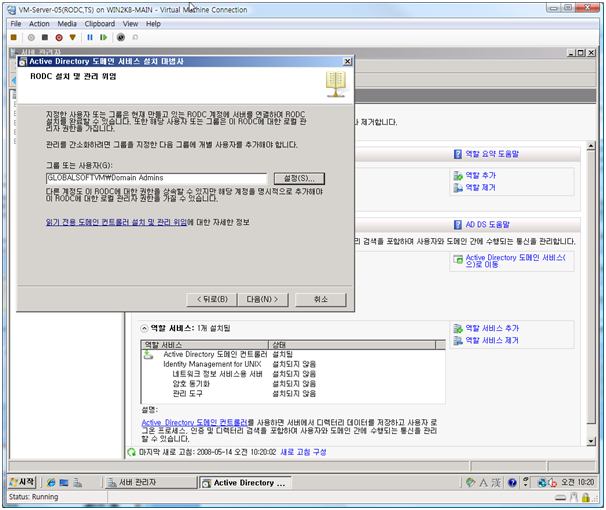The height and width of the screenshot is (510, 606).
Task: Click the 역할 추가 link
Action: click(480, 175)
